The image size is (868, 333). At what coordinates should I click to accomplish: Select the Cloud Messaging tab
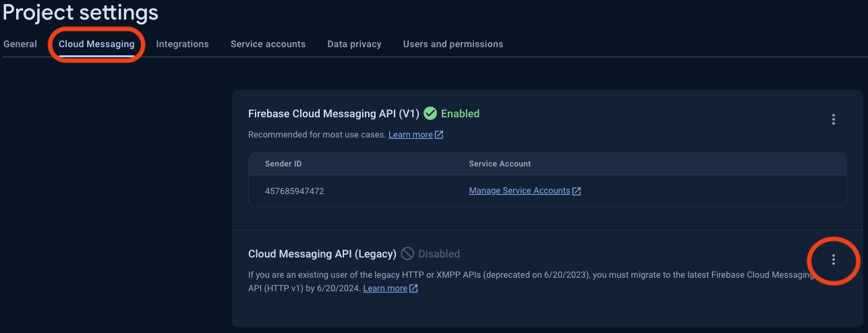[96, 44]
